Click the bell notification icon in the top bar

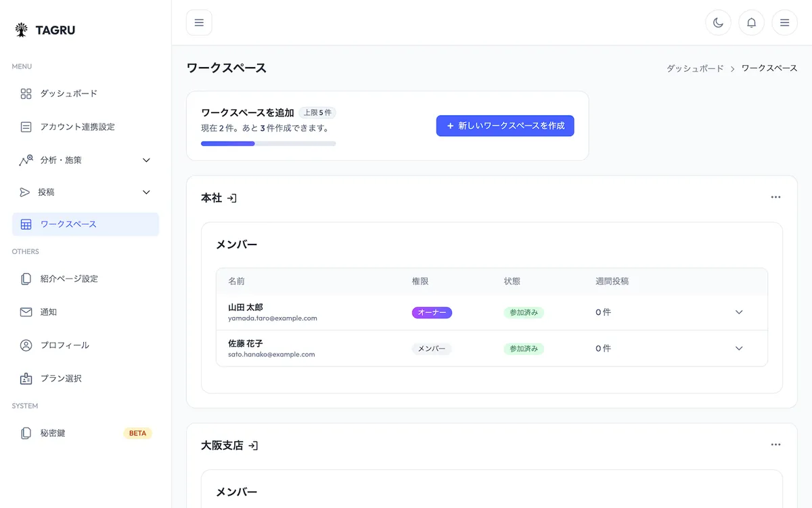pyautogui.click(x=751, y=22)
